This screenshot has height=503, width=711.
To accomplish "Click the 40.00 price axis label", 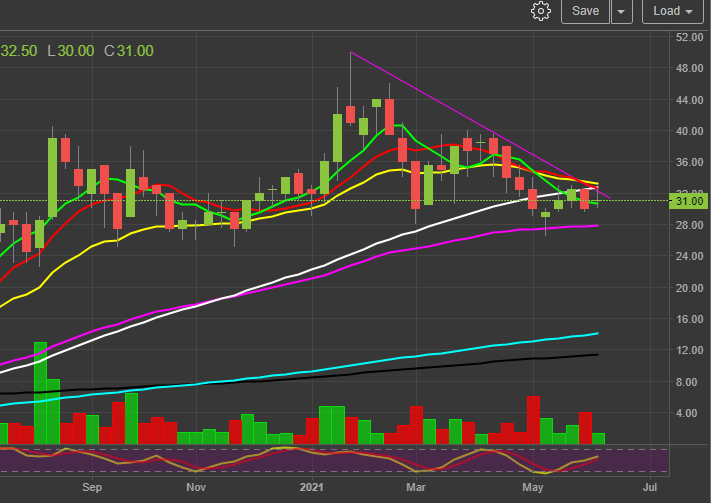I will tap(689, 131).
